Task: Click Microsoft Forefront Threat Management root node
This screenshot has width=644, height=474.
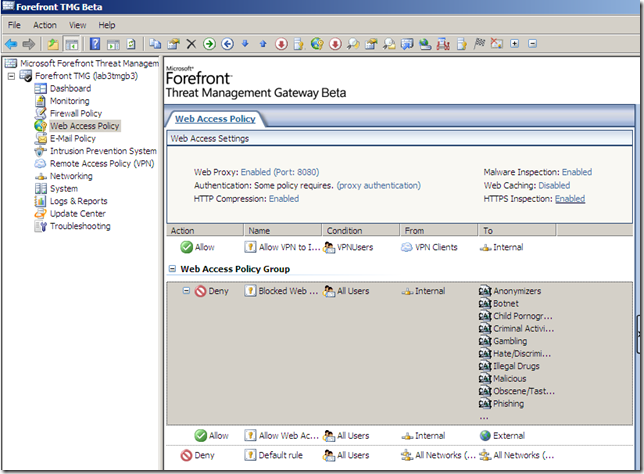Action: pyautogui.click(x=90, y=63)
